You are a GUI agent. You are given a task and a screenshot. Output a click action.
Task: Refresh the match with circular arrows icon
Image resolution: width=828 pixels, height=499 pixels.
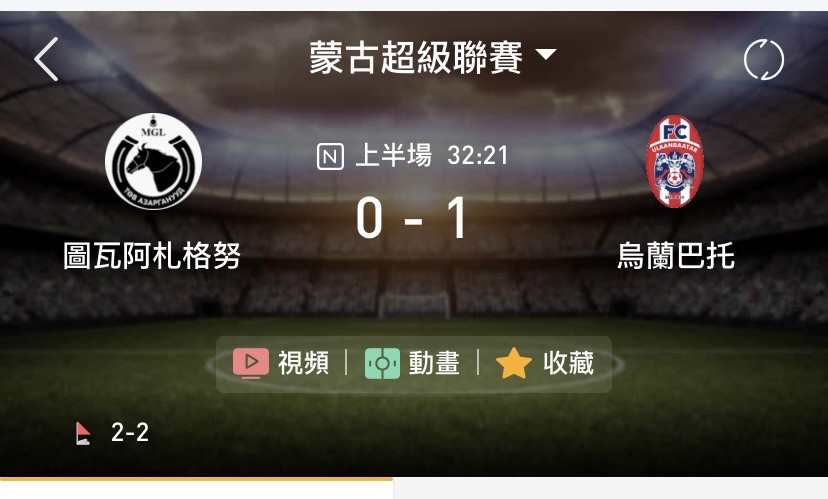(764, 60)
